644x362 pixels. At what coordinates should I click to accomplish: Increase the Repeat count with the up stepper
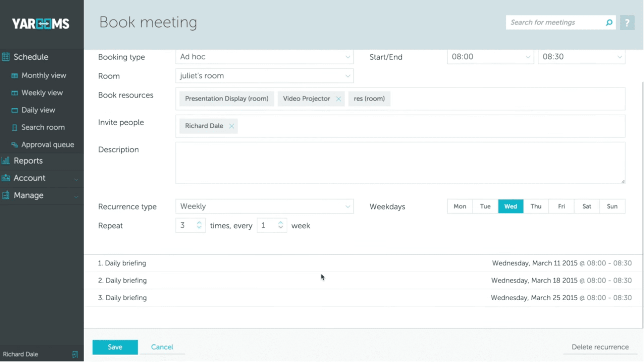[199, 223]
